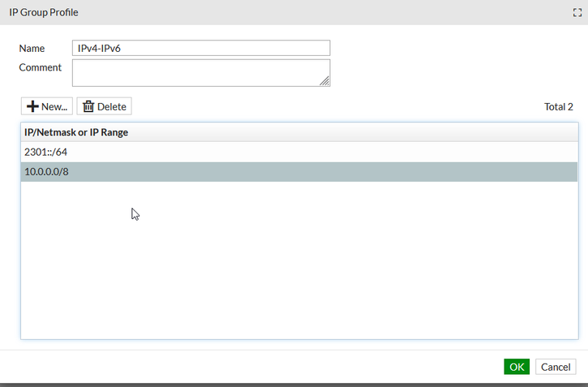Screen dimensions: 588x387
Task: Click the trash can icon
Action: (88, 106)
